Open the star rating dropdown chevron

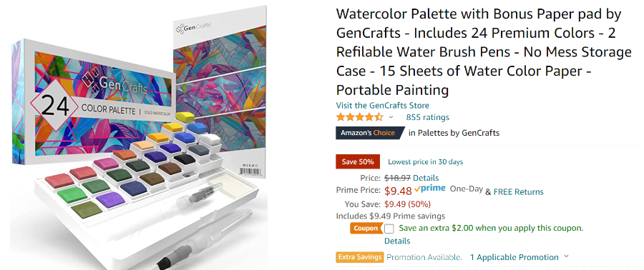391,117
